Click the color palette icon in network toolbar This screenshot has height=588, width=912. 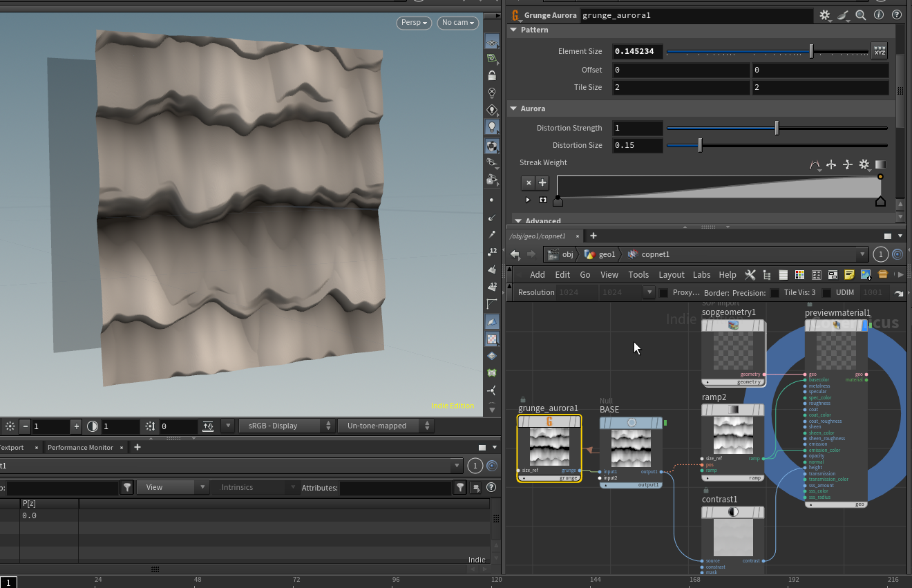tap(799, 274)
